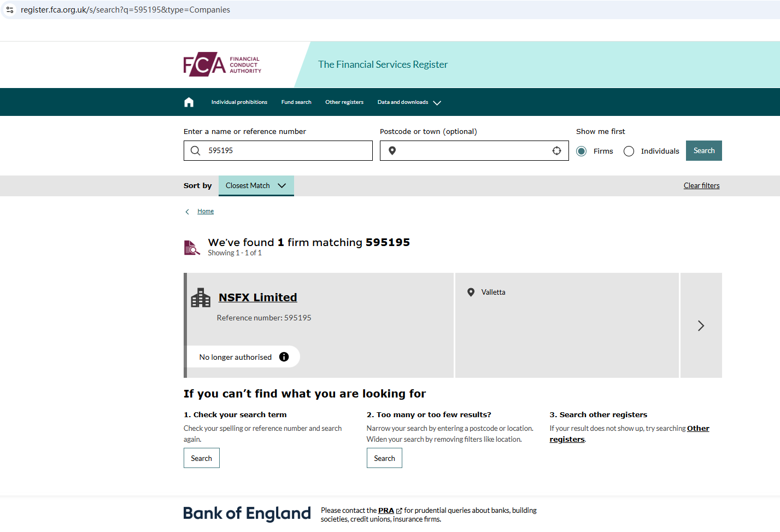Viewport: 780px width, 532px height.
Task: Click the building icon next to NSFX Limited
Action: click(x=201, y=298)
